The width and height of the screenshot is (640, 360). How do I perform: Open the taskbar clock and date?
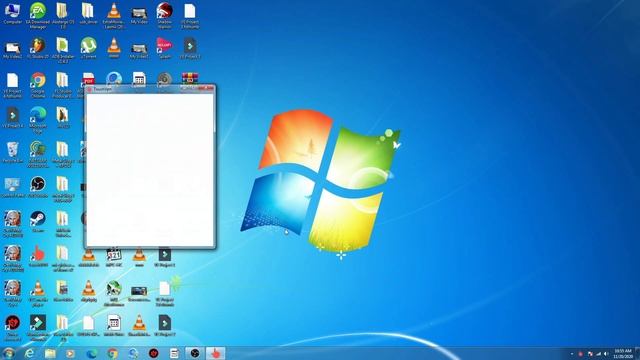[622, 353]
